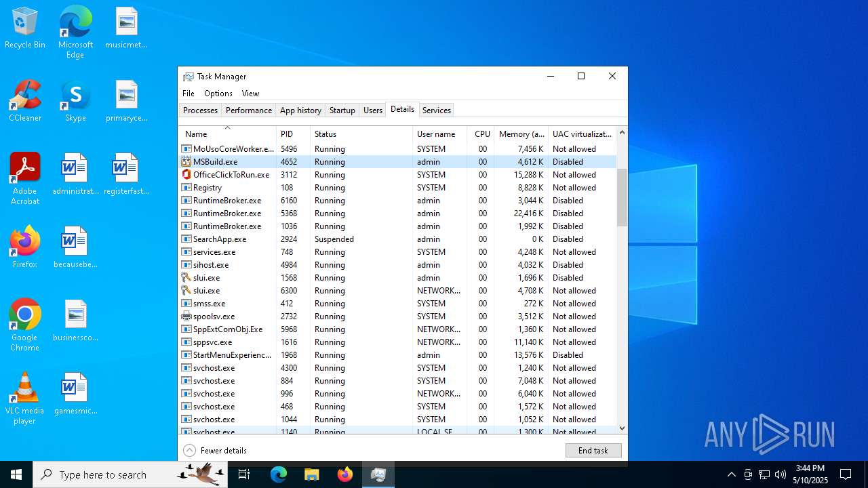Open VLC media player desktop shortcut

click(x=25, y=399)
